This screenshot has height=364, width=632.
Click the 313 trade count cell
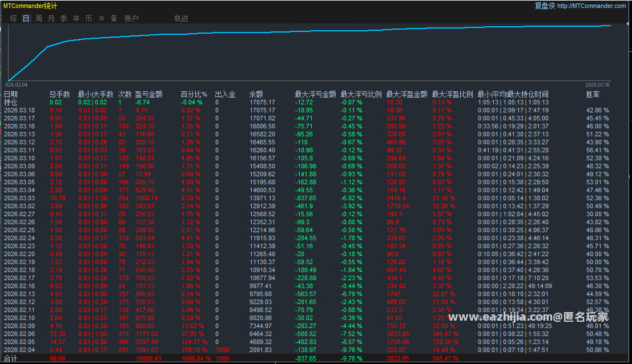[124, 334]
